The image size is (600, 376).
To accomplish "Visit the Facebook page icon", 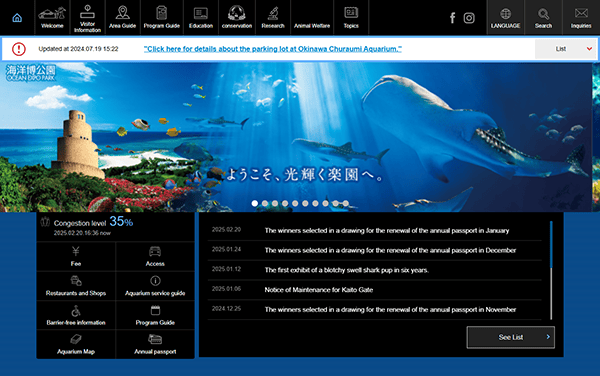I will click(x=452, y=18).
